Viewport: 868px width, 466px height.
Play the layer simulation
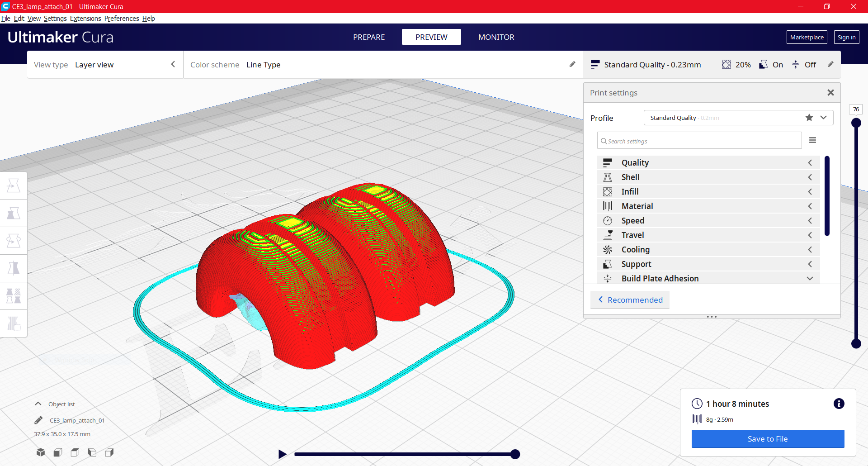point(283,454)
